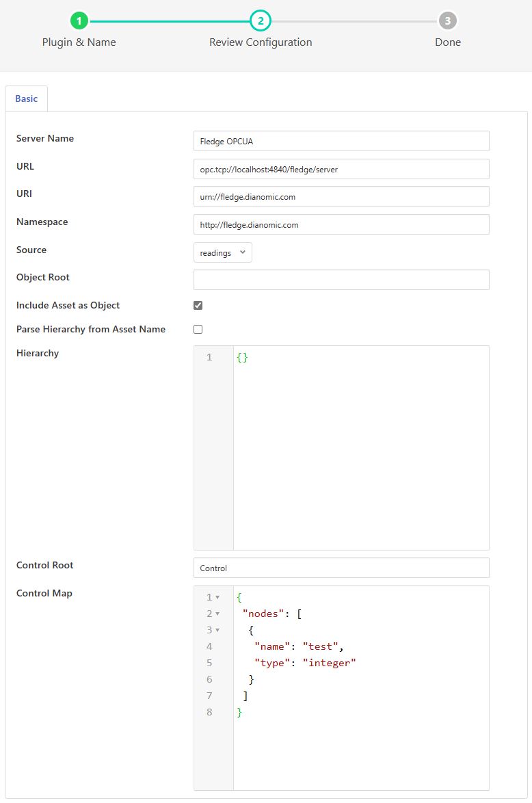
Task: Click the Server Name input field
Action: (341, 141)
